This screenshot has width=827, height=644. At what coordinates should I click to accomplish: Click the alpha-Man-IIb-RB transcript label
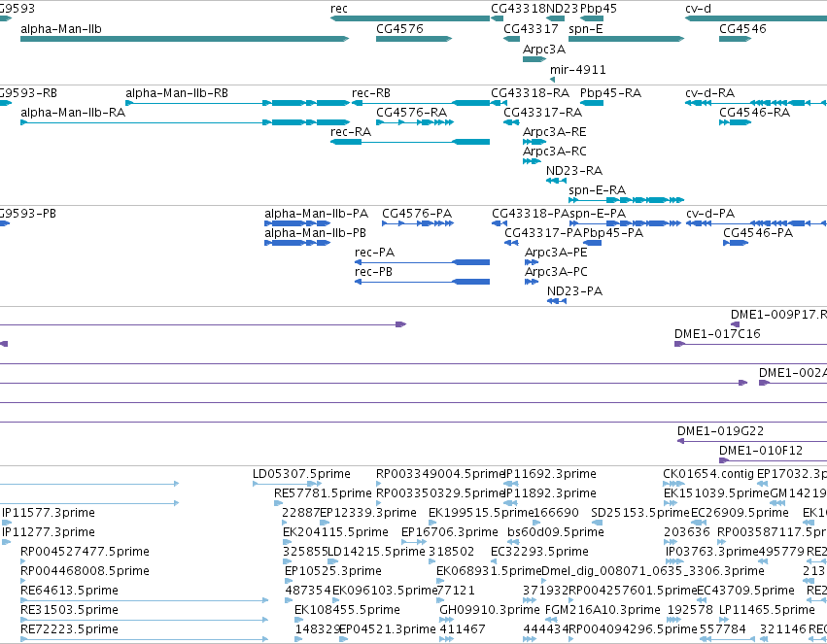click(177, 92)
